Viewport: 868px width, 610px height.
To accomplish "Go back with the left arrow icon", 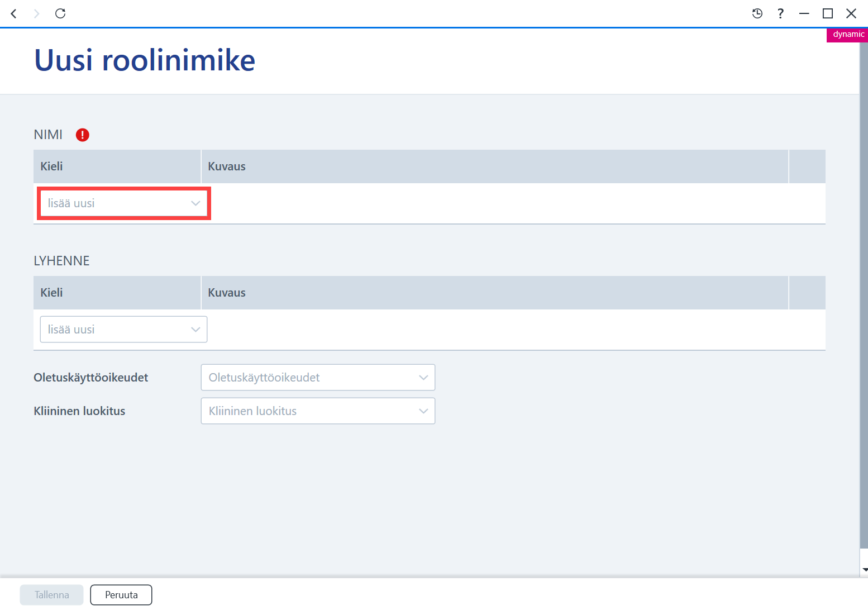I will (x=14, y=13).
